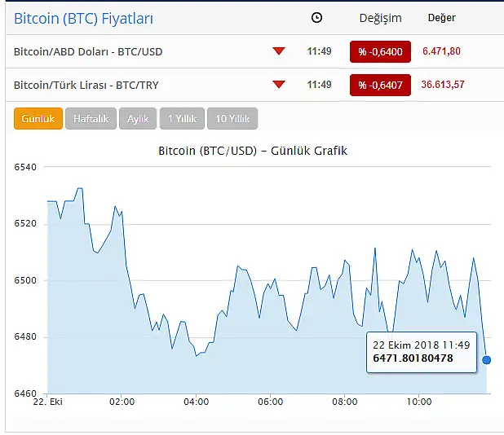This screenshot has width=504, height=435.
Task: Click the blue data point marker on the chart
Action: [x=487, y=360]
